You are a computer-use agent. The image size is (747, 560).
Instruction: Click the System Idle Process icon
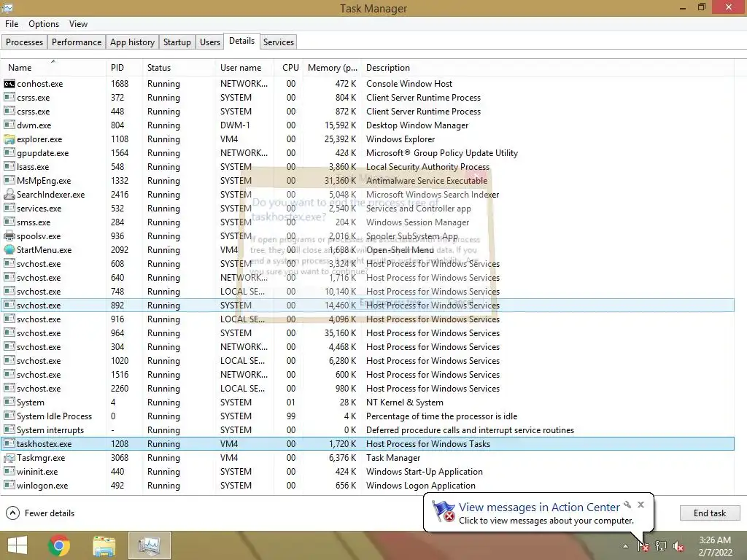(9, 416)
